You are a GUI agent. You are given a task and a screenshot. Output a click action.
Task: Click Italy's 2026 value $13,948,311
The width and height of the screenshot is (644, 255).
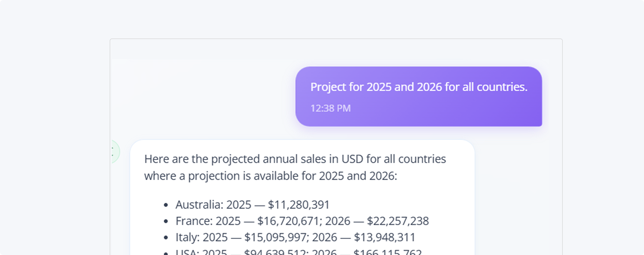385,237
